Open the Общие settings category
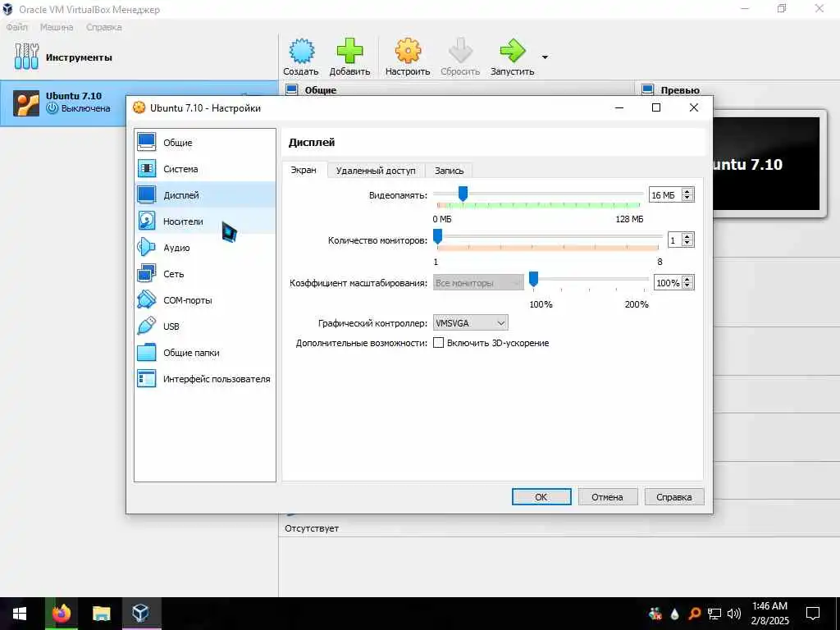The height and width of the screenshot is (630, 840). (x=204, y=143)
